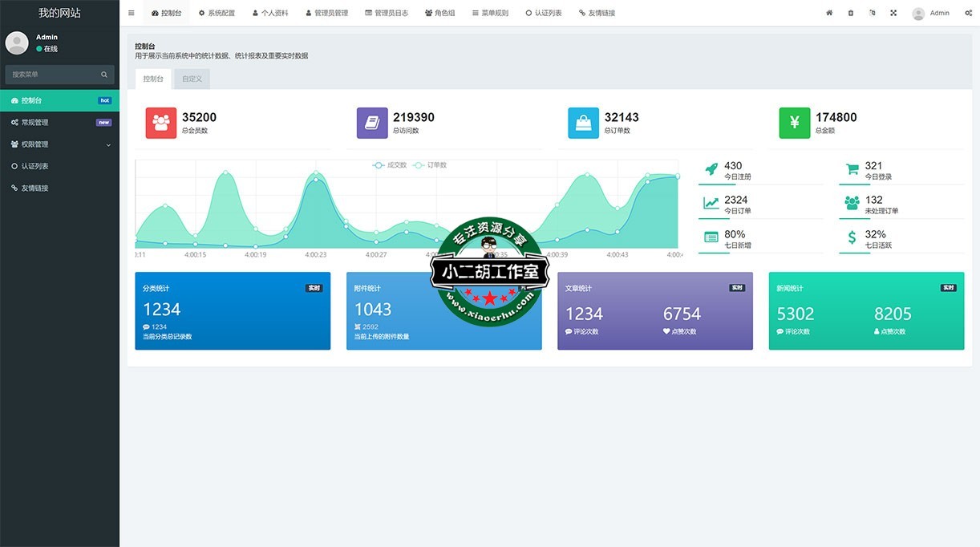
Task: Click the 搜索菜单 search field
Action: click(53, 75)
